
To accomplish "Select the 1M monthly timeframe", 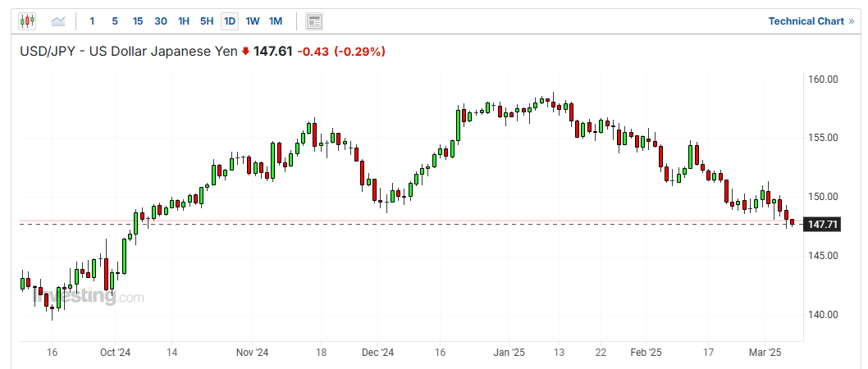I will click(x=276, y=21).
